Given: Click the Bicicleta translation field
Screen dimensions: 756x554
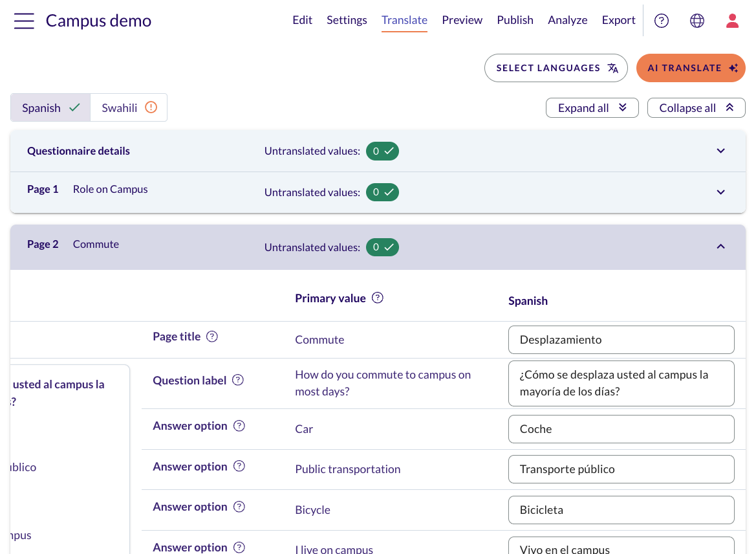Looking at the screenshot, I should click(x=621, y=509).
